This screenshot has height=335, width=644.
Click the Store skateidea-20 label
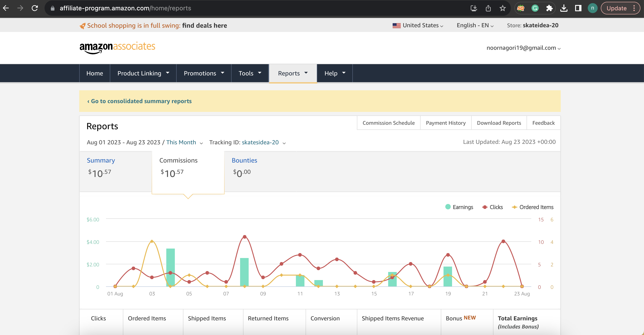coord(532,25)
